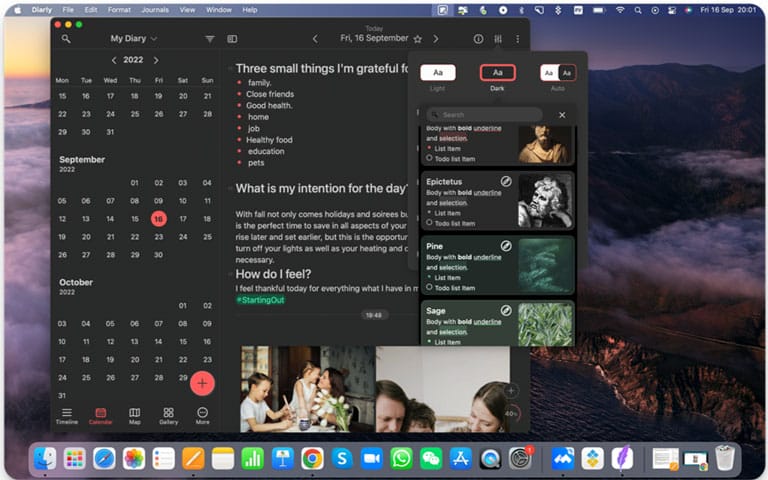Open the three-dot more options menu
This screenshot has width=768, height=480.
pyautogui.click(x=517, y=39)
